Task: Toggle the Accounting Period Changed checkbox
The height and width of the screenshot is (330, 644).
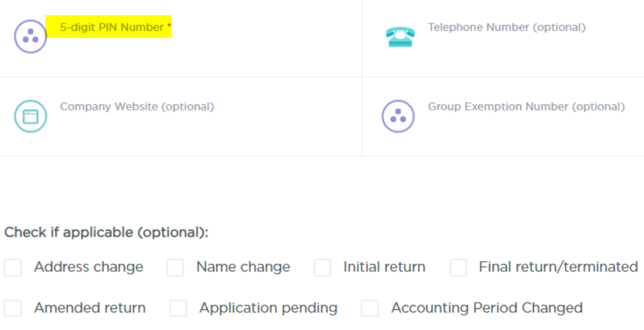Action: click(370, 308)
